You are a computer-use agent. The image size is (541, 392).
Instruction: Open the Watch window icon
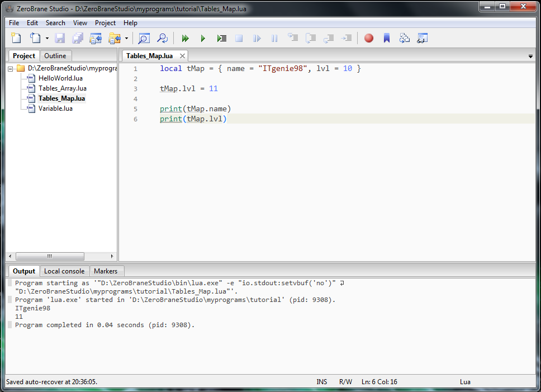click(x=423, y=38)
